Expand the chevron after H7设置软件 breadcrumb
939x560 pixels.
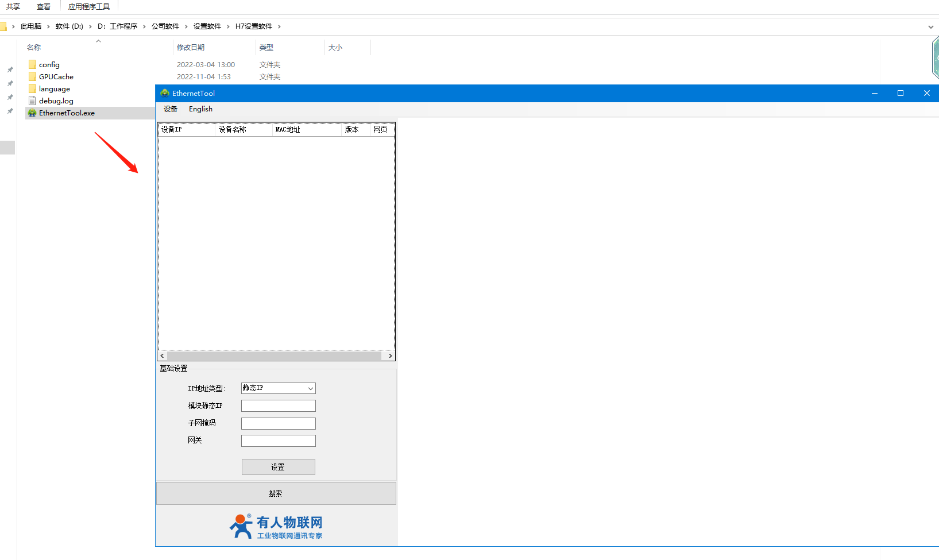[279, 26]
